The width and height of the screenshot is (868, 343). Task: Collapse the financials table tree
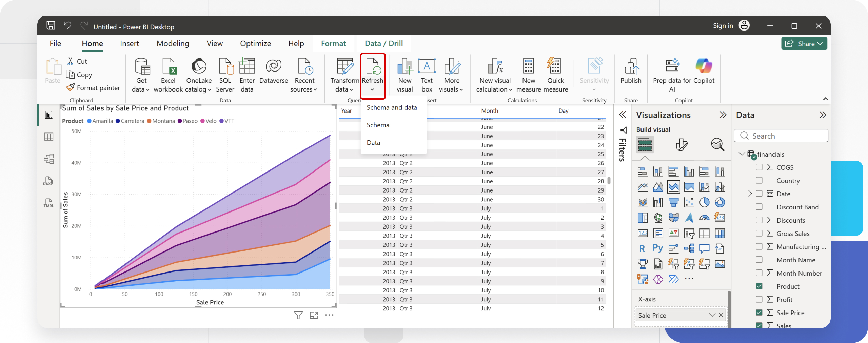click(x=742, y=154)
